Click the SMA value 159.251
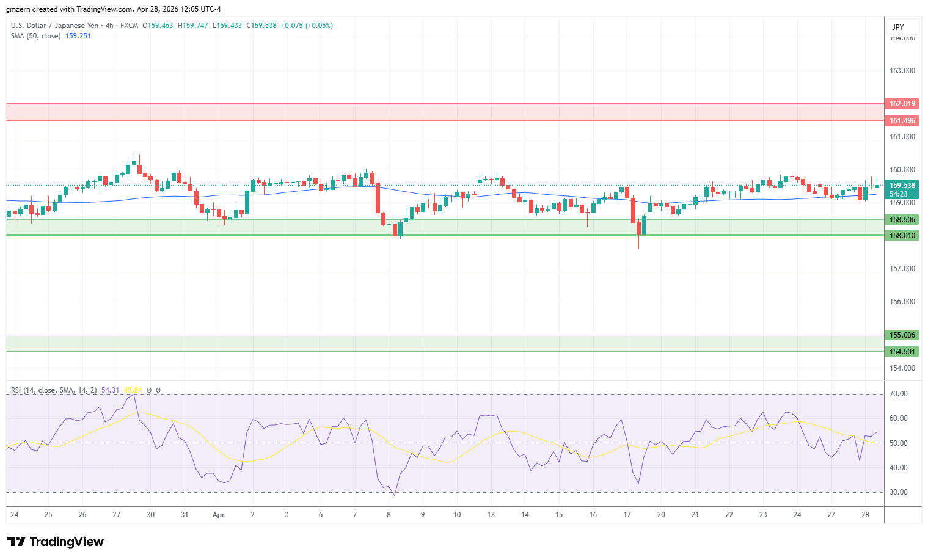 click(78, 36)
